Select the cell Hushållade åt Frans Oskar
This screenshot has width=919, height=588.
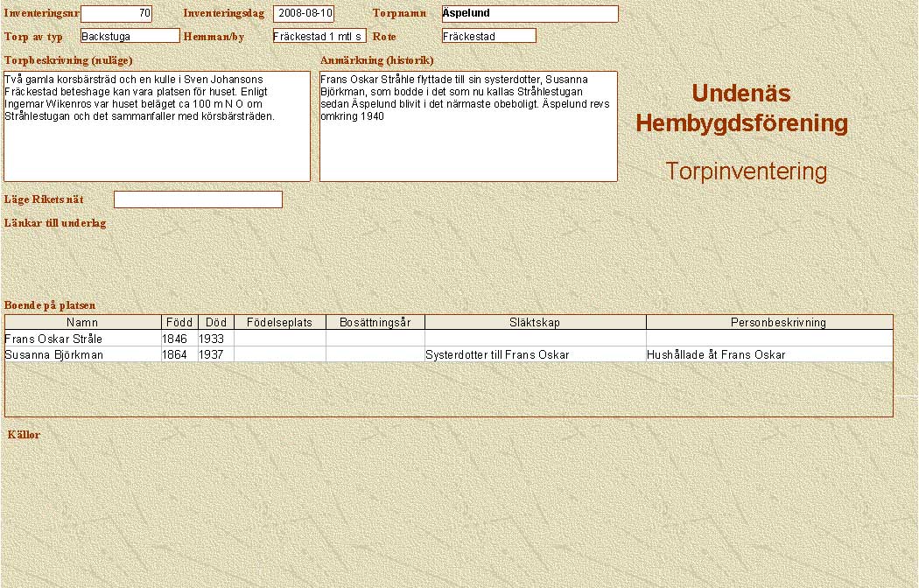pyautogui.click(x=769, y=354)
